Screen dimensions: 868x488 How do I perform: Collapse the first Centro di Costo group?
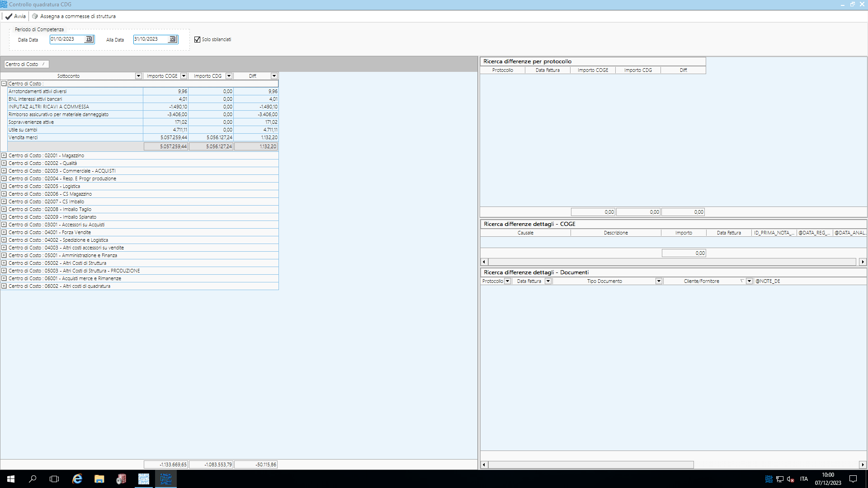click(x=4, y=84)
